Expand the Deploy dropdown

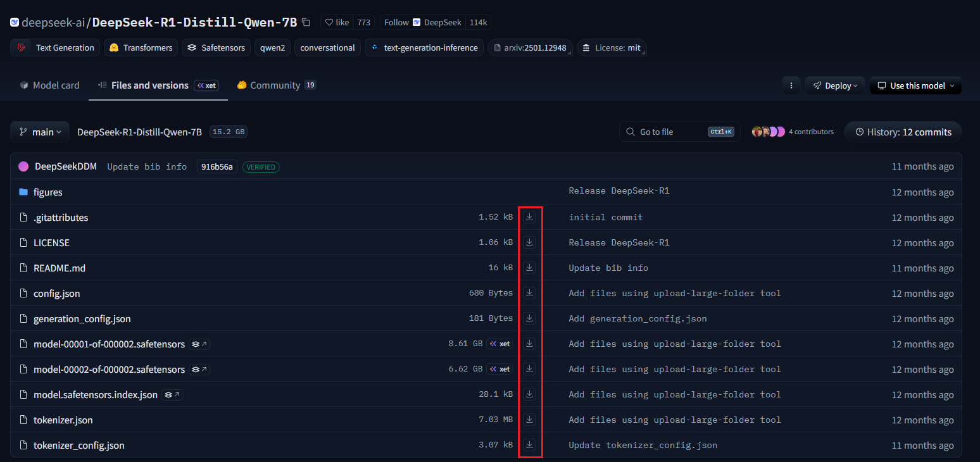pos(835,85)
